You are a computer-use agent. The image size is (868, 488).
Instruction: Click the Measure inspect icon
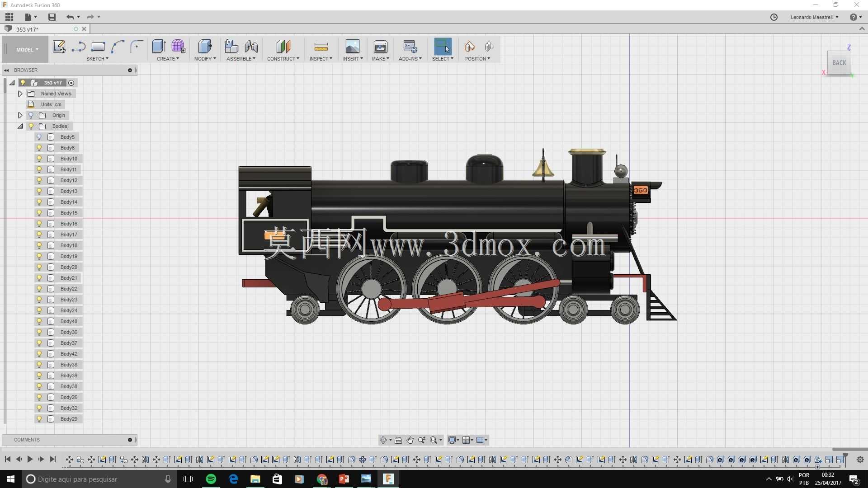(321, 47)
